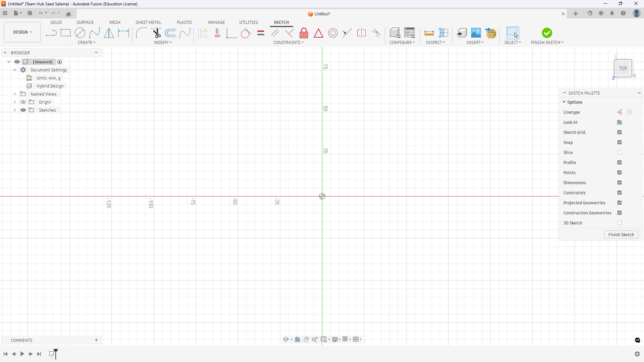
Task: Click the Look At icon in Sketch Palette
Action: (x=620, y=122)
